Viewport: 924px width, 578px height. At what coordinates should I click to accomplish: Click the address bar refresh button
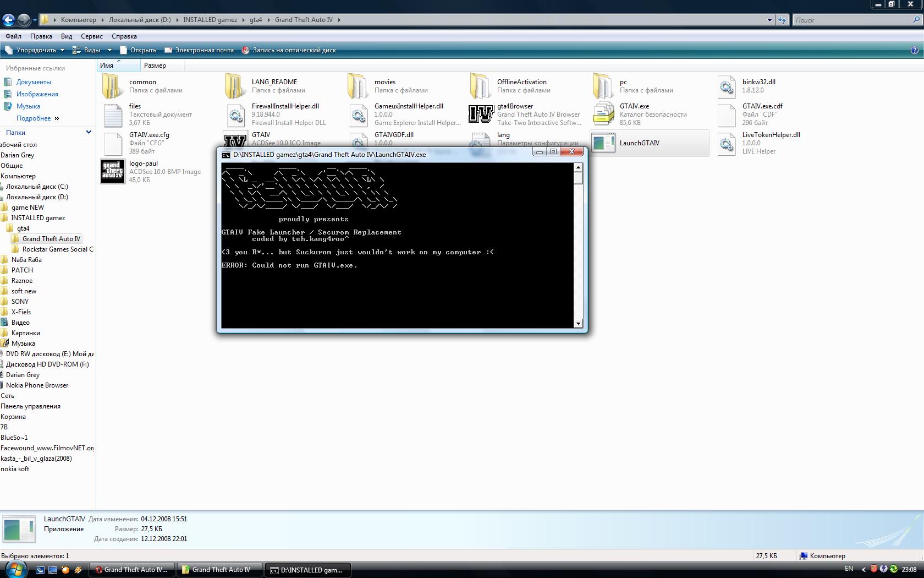[x=782, y=20]
